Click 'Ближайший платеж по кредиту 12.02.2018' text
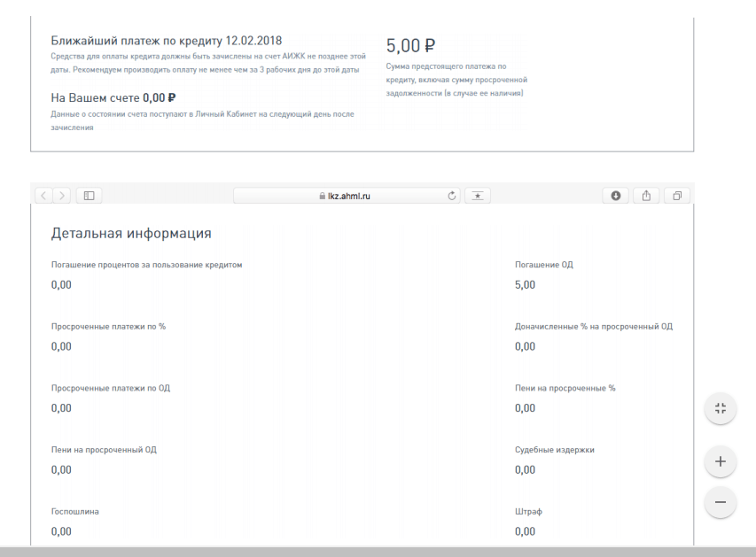 click(x=167, y=41)
